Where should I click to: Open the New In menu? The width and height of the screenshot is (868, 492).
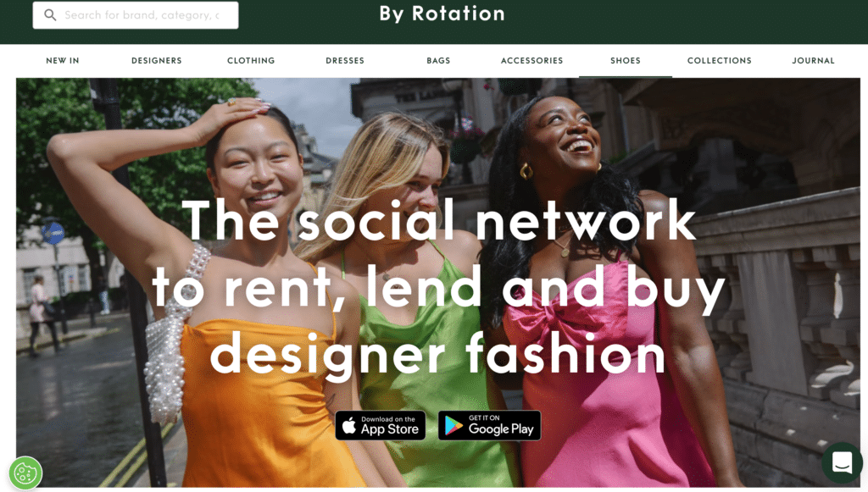pos(63,60)
